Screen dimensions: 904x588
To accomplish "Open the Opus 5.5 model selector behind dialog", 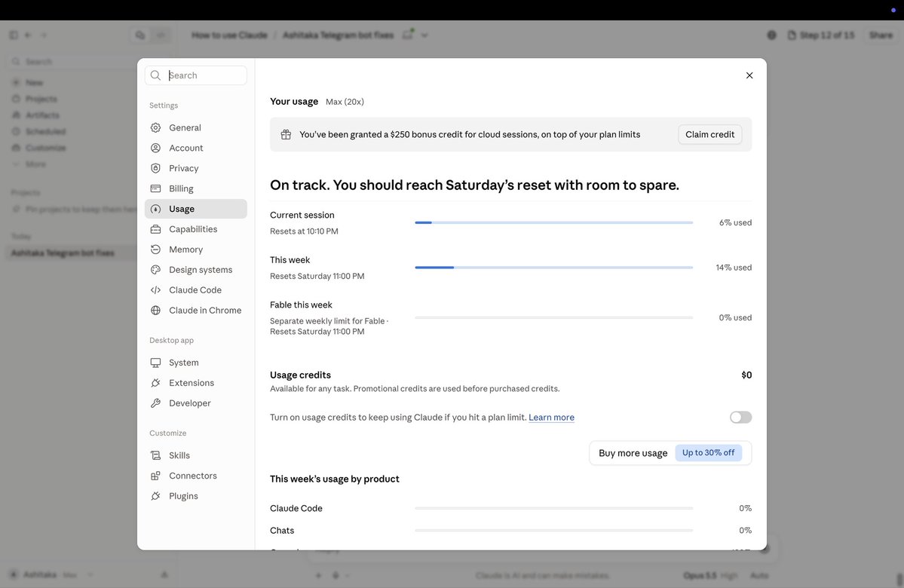I will [x=709, y=575].
